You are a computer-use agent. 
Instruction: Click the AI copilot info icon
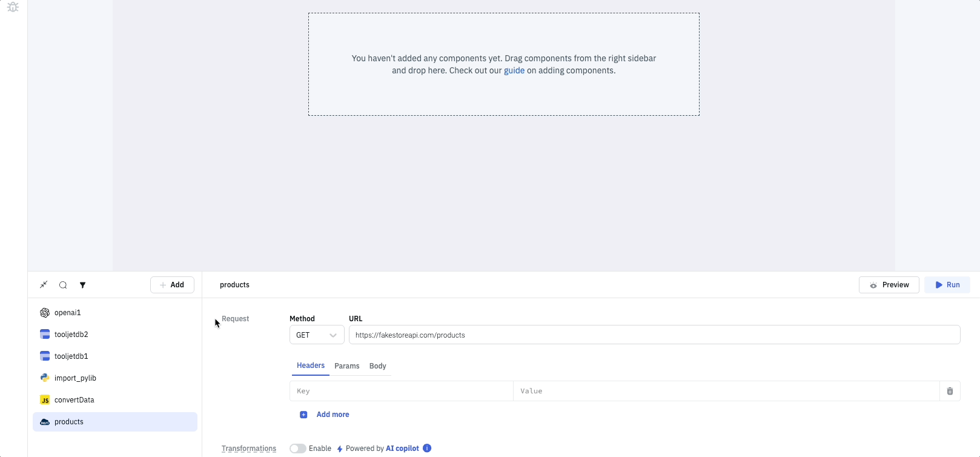(427, 449)
